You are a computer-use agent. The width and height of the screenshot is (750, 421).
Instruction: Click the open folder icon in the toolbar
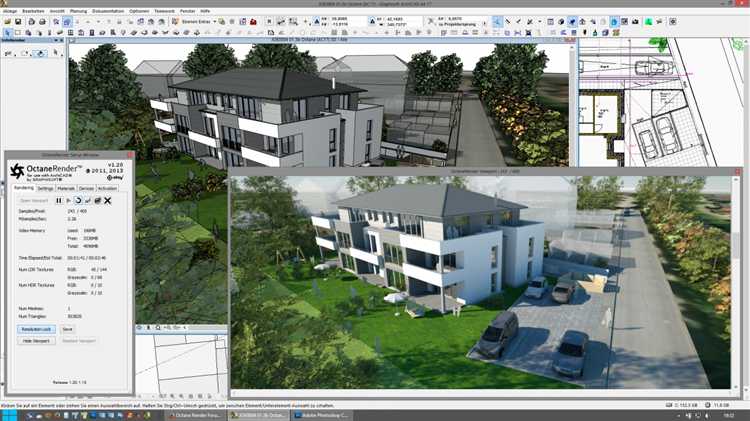point(7,22)
